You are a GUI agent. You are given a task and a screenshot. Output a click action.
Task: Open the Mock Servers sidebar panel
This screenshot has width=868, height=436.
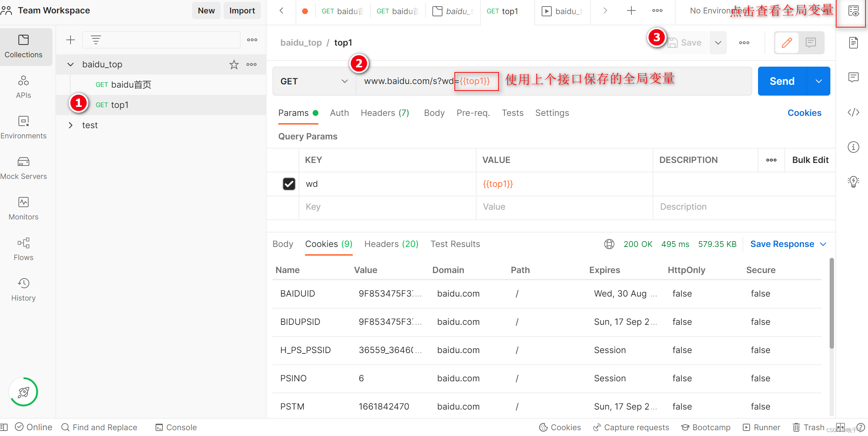tap(24, 168)
